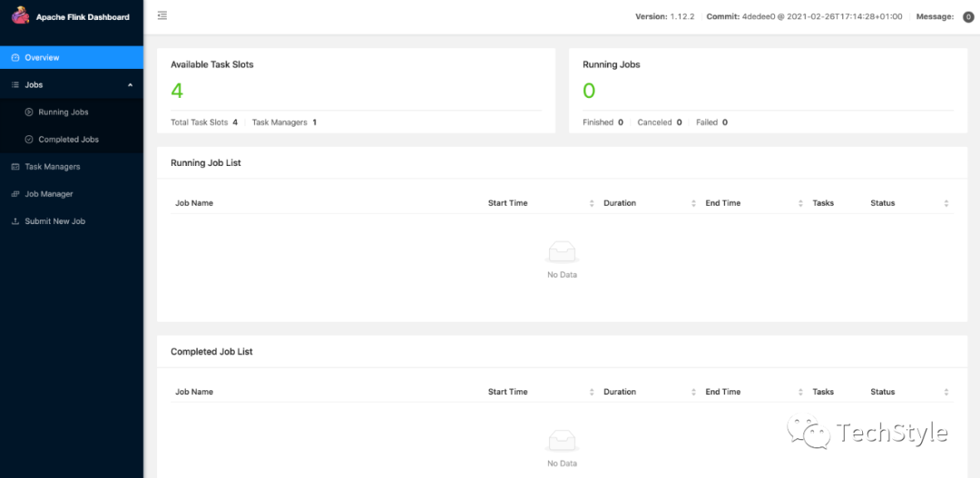980x478 pixels.
Task: Sort Running Job List by End Time
Action: tap(800, 203)
